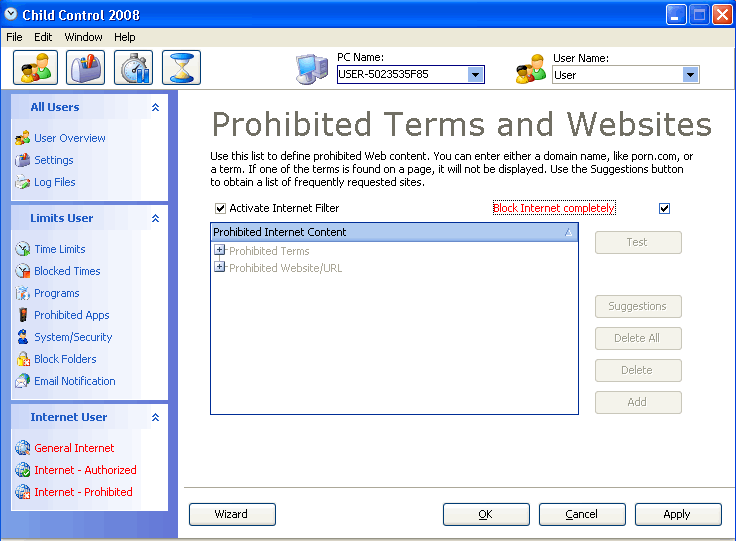This screenshot has width=736, height=541.
Task: Open the Window menu
Action: tap(83, 37)
